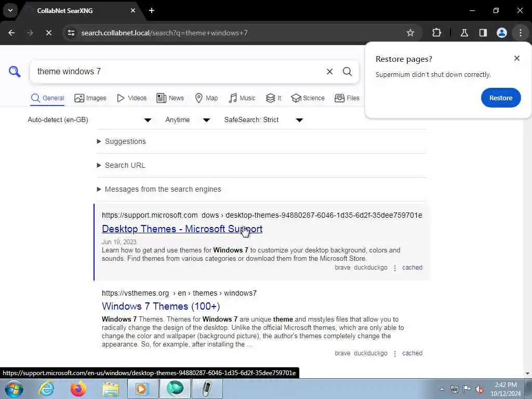Open the muted volume tray icon
532x399 pixels.
tap(480, 390)
